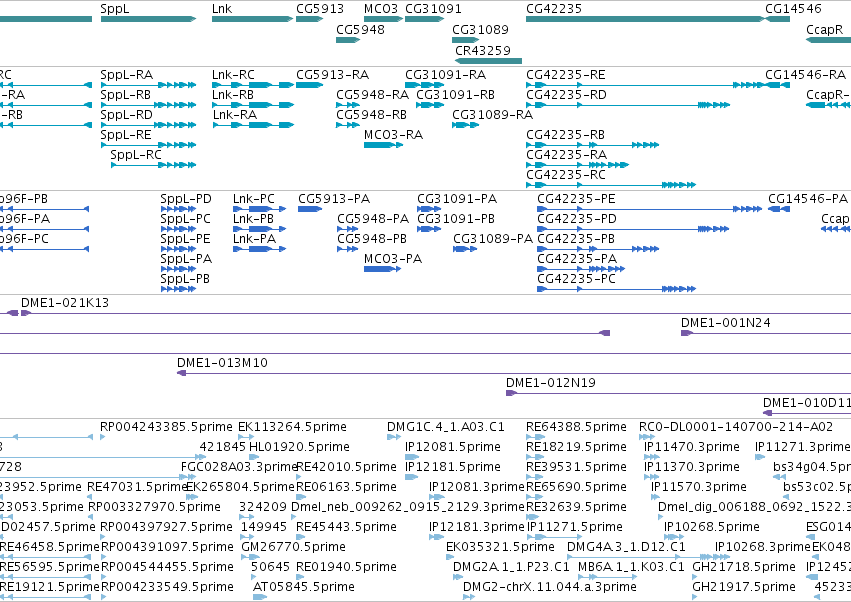
Task: Click the CG14546 gene label
Action: [793, 9]
